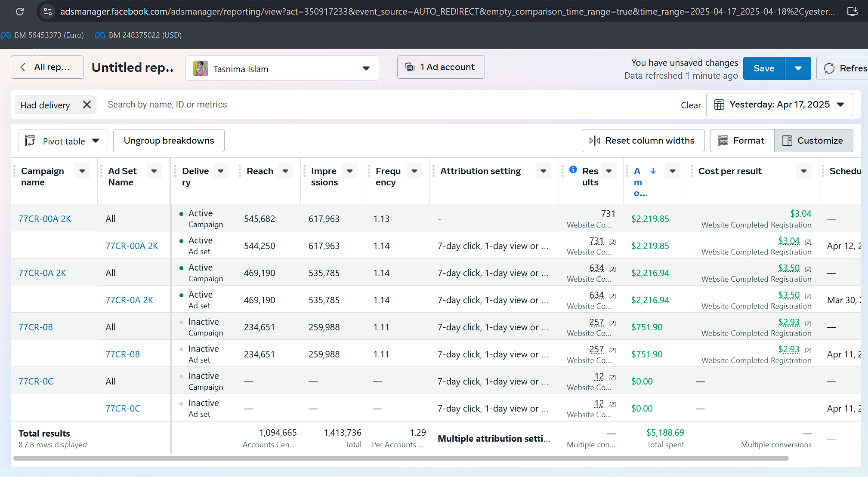Open the Format options
The width and height of the screenshot is (868, 477).
click(x=741, y=141)
